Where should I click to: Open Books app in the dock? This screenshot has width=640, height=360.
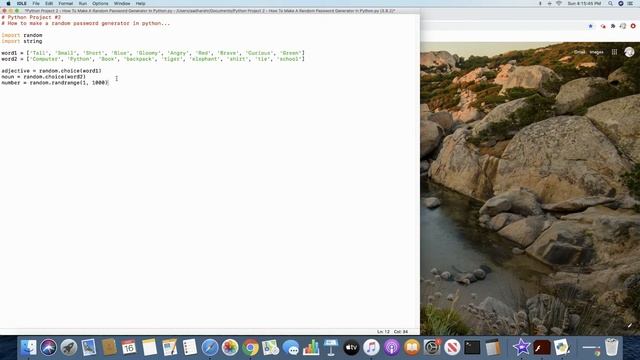[x=411, y=348]
